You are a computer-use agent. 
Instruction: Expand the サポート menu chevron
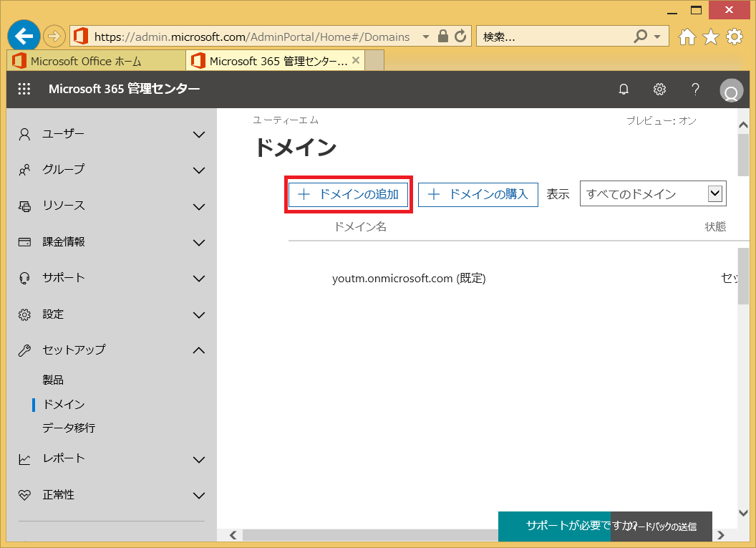click(198, 279)
